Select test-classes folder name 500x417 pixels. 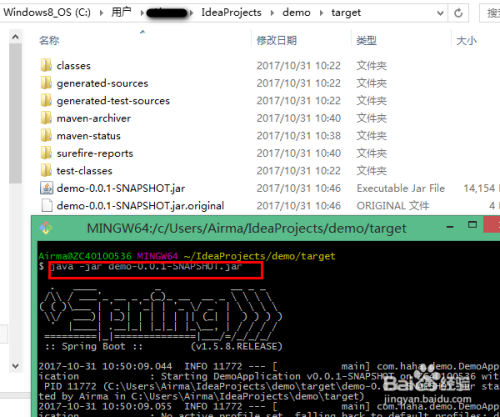(x=84, y=171)
